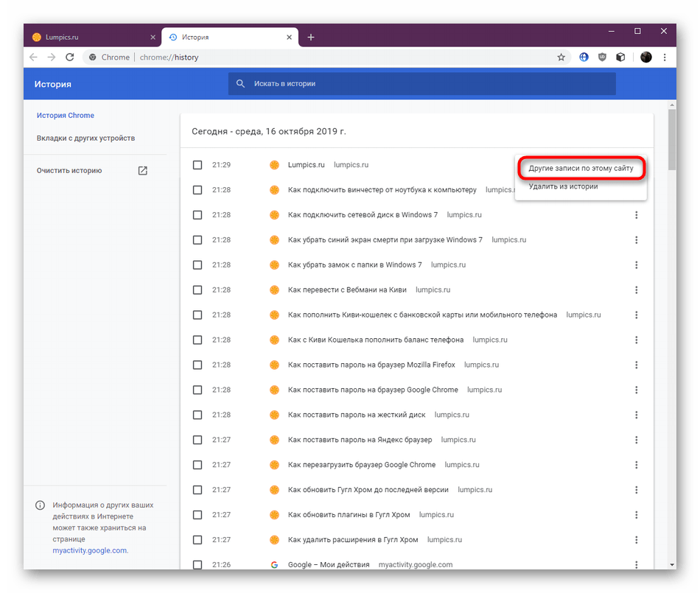
Task: Open the user profile avatar
Action: 646,57
